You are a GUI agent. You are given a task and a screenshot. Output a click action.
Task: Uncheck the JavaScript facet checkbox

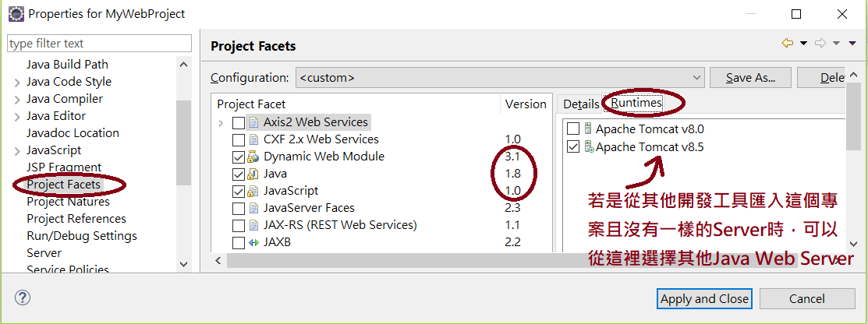pos(239,192)
